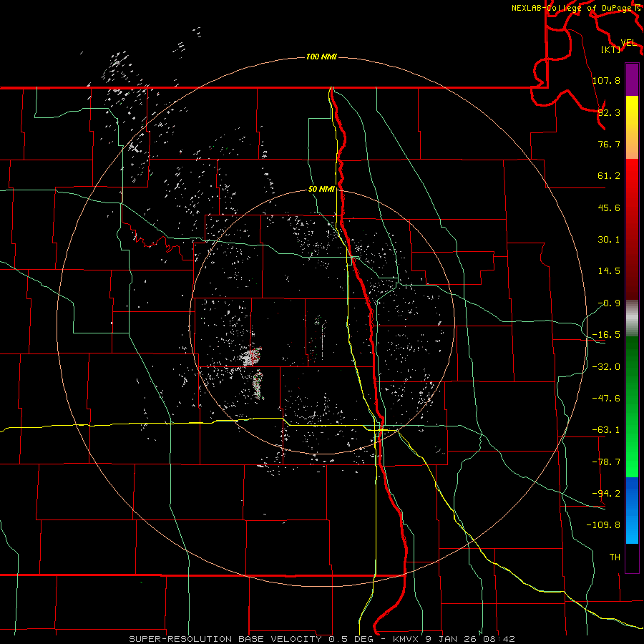The image size is (644, 644).
Task: Pick the blue segment of the color bar
Action: (632, 510)
